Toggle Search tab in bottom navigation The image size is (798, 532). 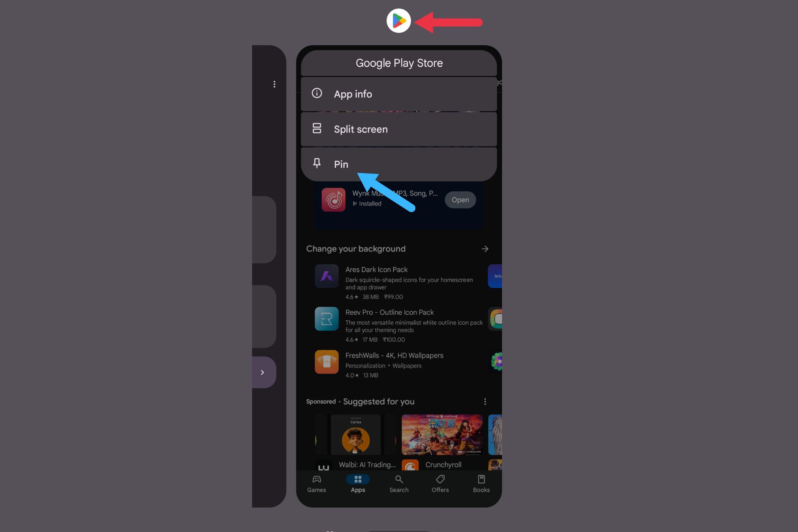point(398,484)
